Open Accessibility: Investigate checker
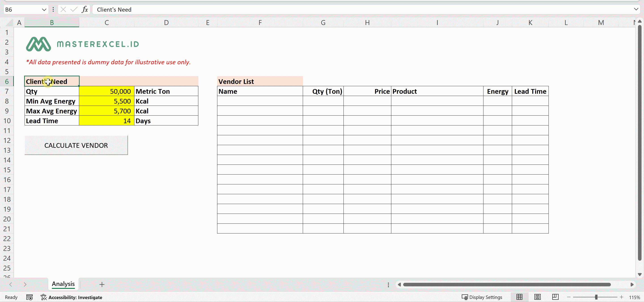 pos(72,297)
